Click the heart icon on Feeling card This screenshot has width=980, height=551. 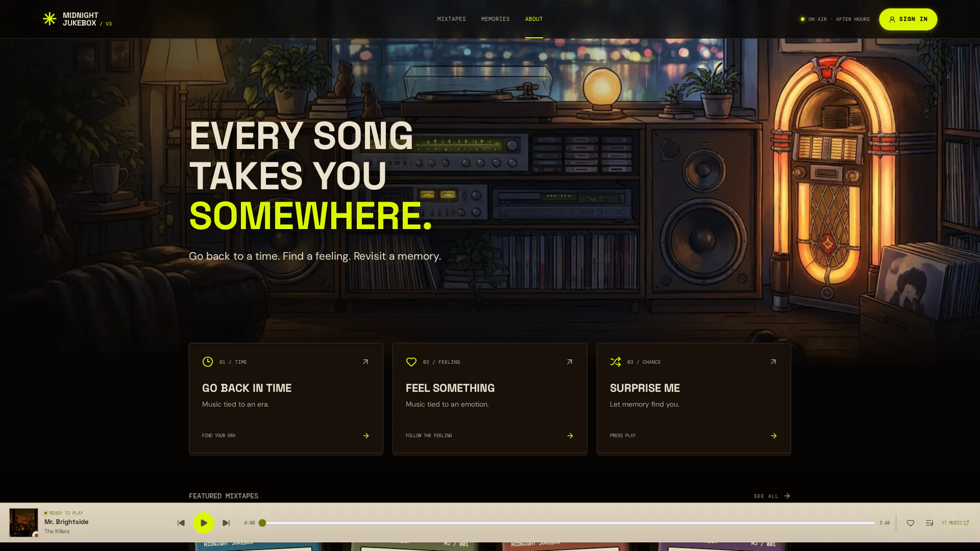coord(411,362)
